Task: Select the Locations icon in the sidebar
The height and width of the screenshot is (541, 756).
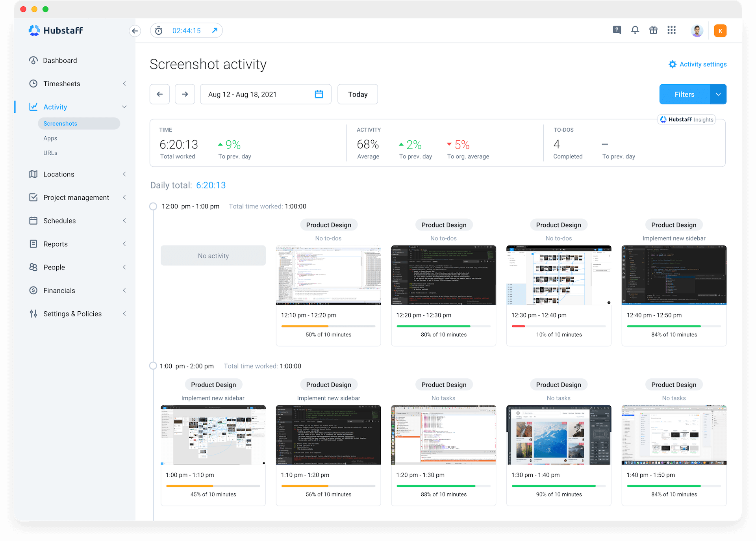Action: pyautogui.click(x=34, y=174)
